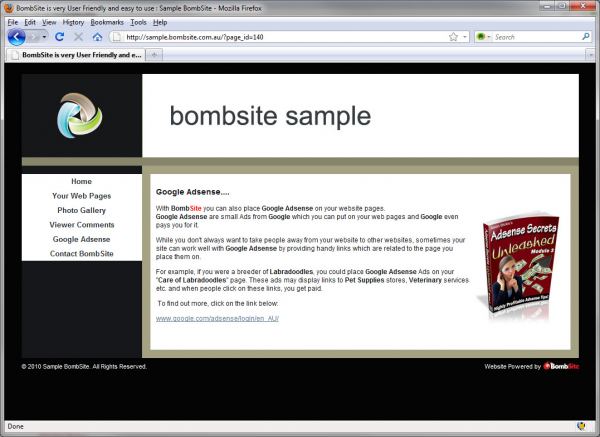The height and width of the screenshot is (437, 600).
Task: Open the URL bar history dropdown
Action: (x=465, y=37)
